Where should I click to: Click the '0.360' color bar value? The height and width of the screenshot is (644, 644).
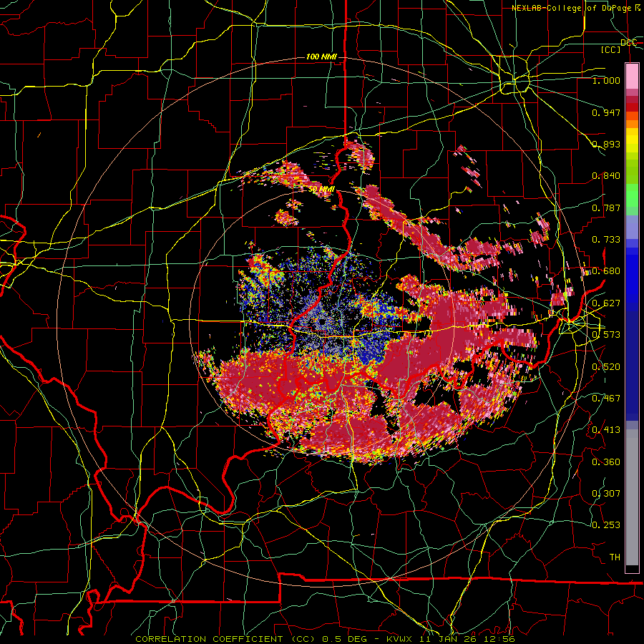click(x=606, y=462)
